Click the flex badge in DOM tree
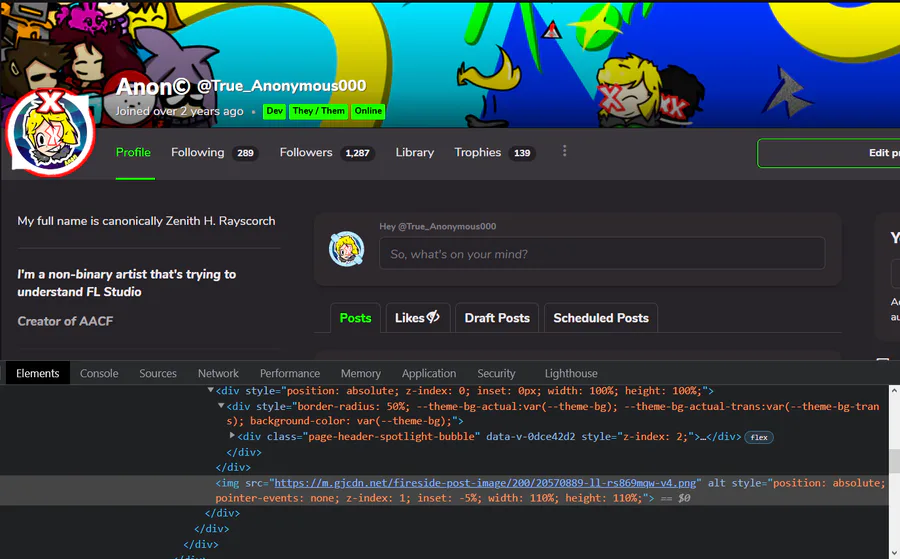 tap(759, 437)
